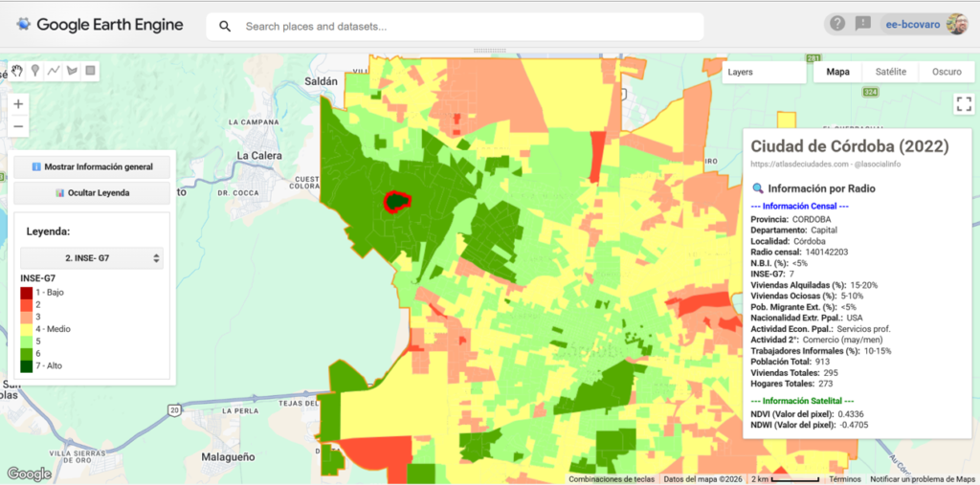The width and height of the screenshot is (980, 485).
Task: Open the 2. INSE- G7 layer dropdown
Action: pos(92,258)
